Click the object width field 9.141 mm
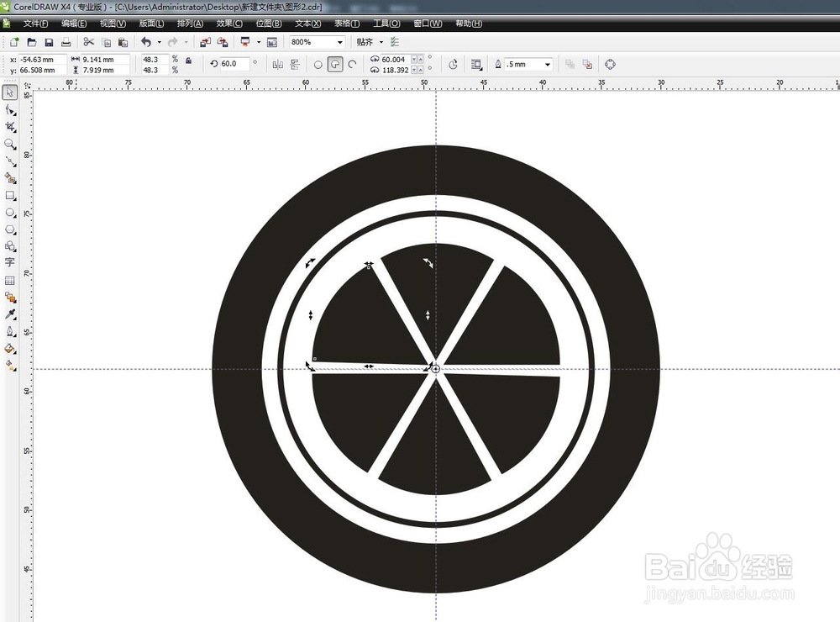 (x=105, y=60)
